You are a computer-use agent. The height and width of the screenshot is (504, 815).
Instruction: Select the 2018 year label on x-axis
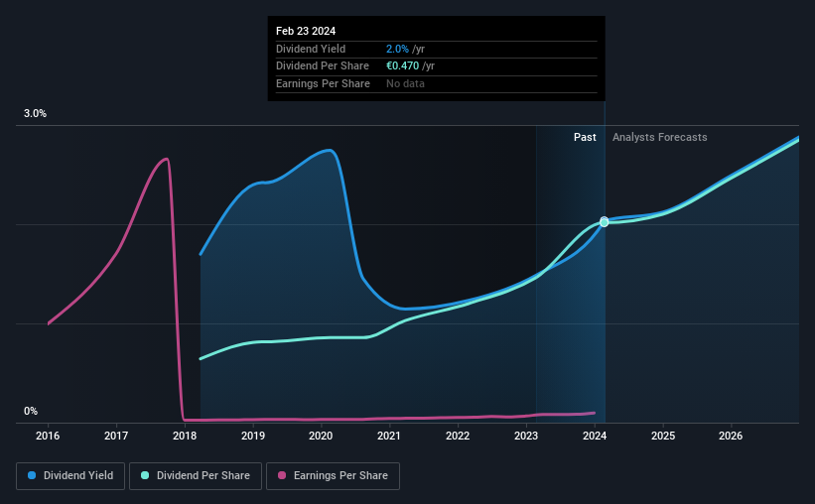pyautogui.click(x=185, y=436)
